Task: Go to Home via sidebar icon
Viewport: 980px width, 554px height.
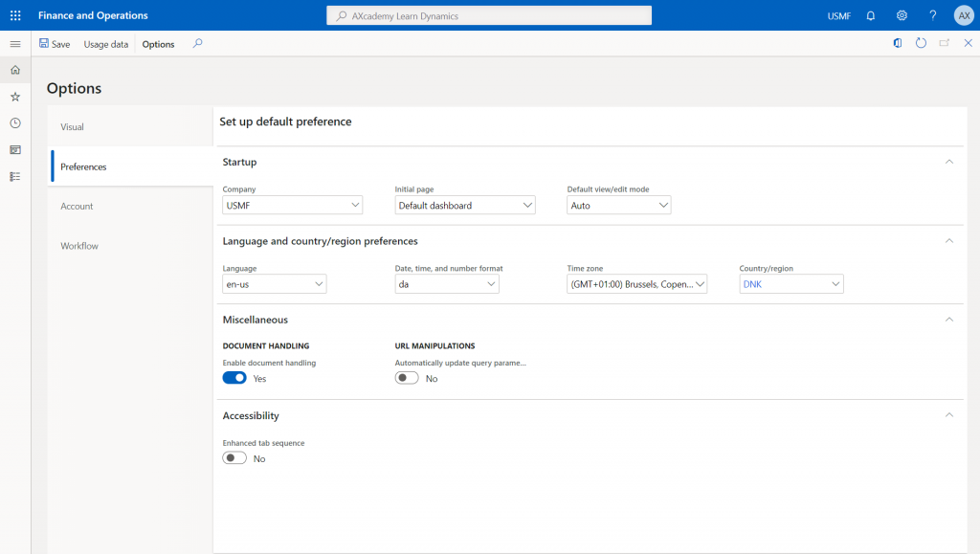Action: point(15,70)
